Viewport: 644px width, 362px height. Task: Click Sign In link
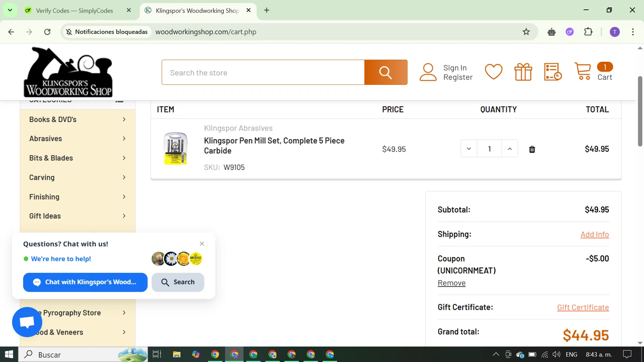tap(455, 68)
